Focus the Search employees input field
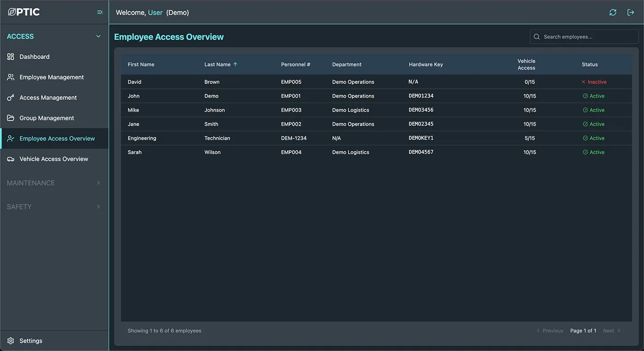The height and width of the screenshot is (351, 644). (x=584, y=37)
